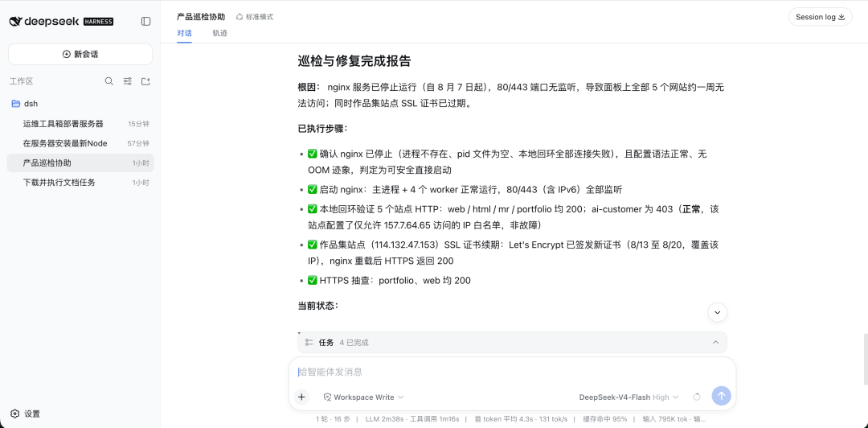
Task: Open session 运维工具箱部署服务器
Action: [80, 124]
